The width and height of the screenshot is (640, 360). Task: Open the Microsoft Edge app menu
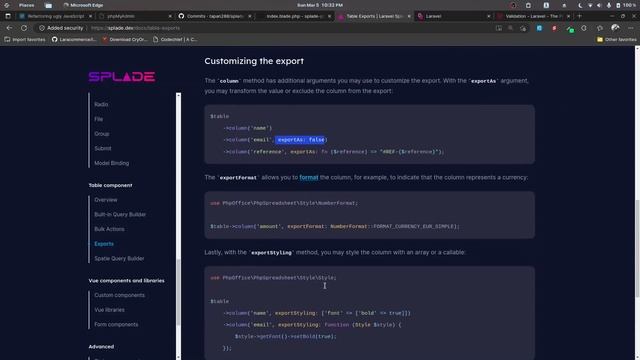click(83, 5)
